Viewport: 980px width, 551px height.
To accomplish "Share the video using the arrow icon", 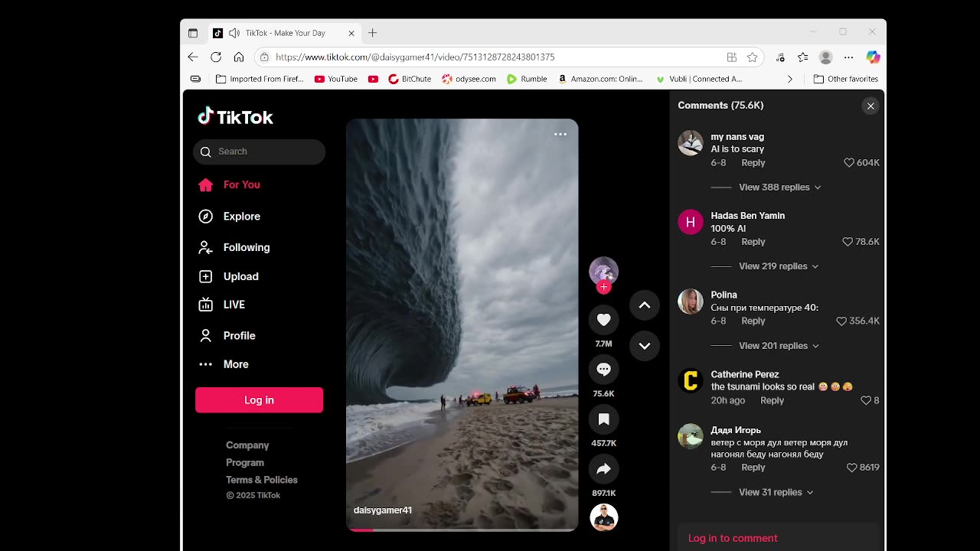I will point(603,468).
